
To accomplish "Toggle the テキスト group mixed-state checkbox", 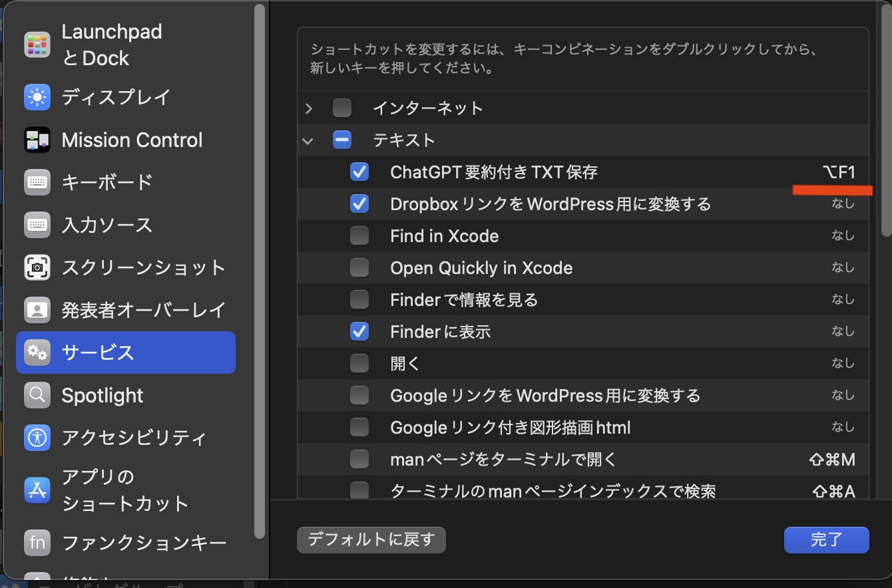I will pyautogui.click(x=342, y=140).
